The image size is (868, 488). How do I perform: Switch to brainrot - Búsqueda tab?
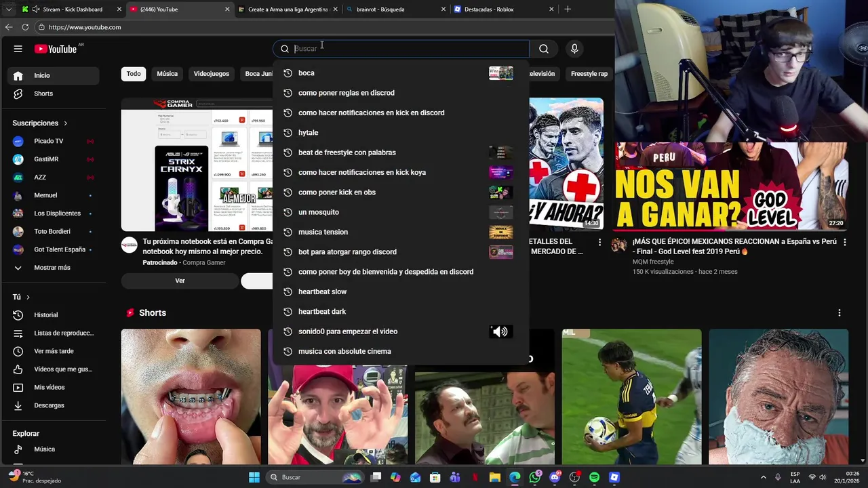[x=397, y=9]
